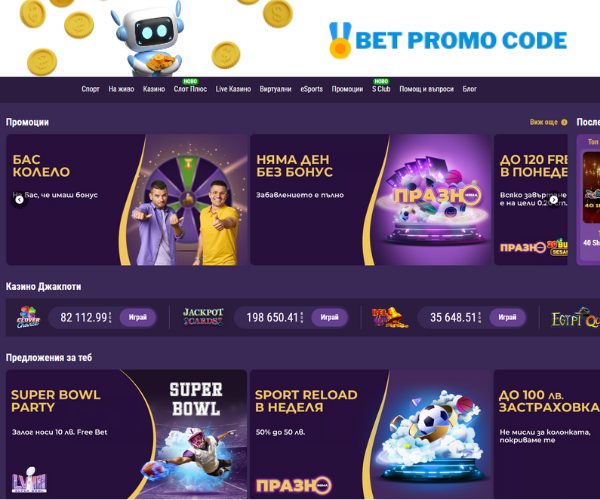Open the Sport Reload в неделя offer
This screenshot has width=600, height=500.
pyautogui.click(x=371, y=434)
